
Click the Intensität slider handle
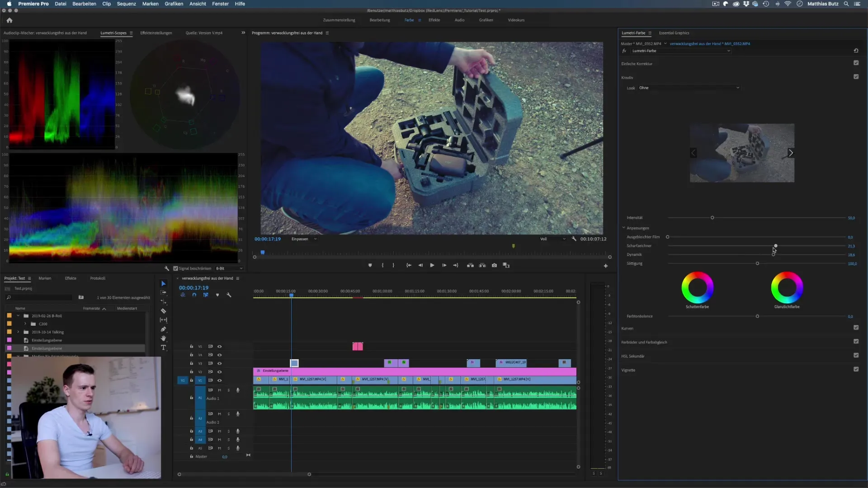(x=712, y=218)
